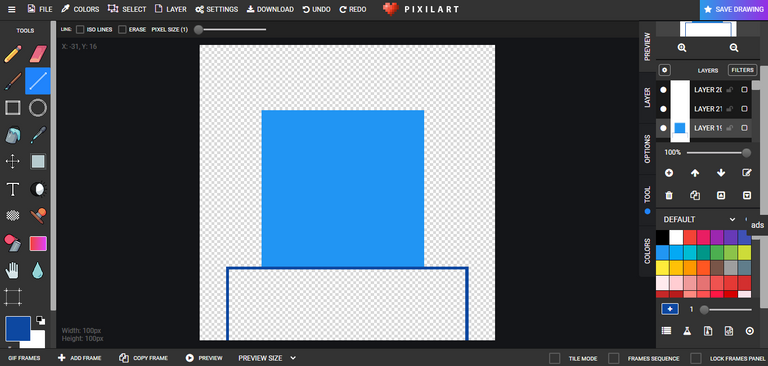Activate the Text tool
The height and width of the screenshot is (366, 768).
13,189
